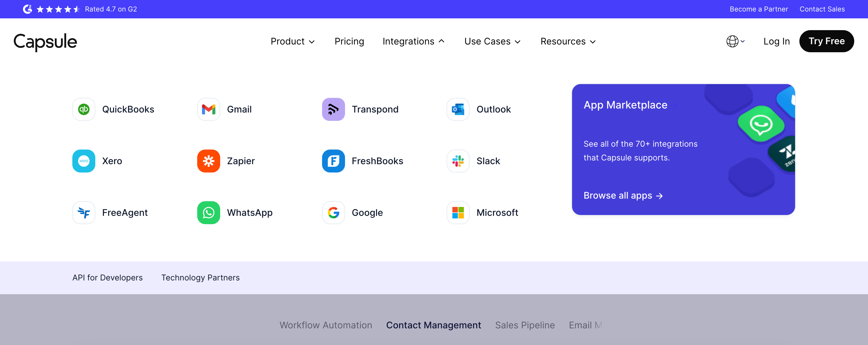
Task: Expand the Product dropdown menu
Action: click(292, 41)
